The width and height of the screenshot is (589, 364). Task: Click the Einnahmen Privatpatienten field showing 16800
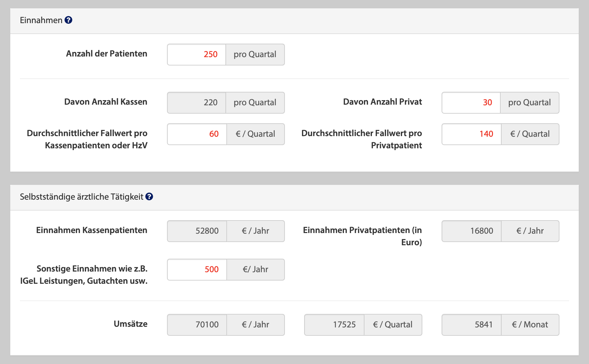[x=471, y=231]
